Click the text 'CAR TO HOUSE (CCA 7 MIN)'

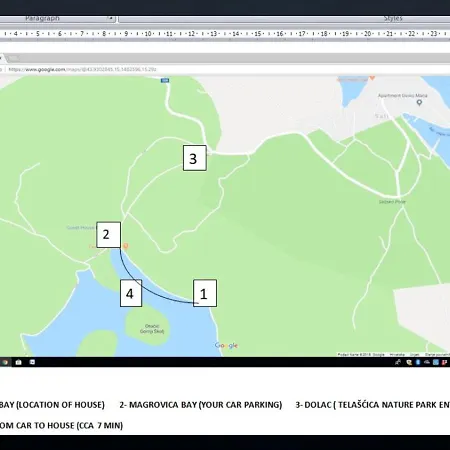[69, 426]
